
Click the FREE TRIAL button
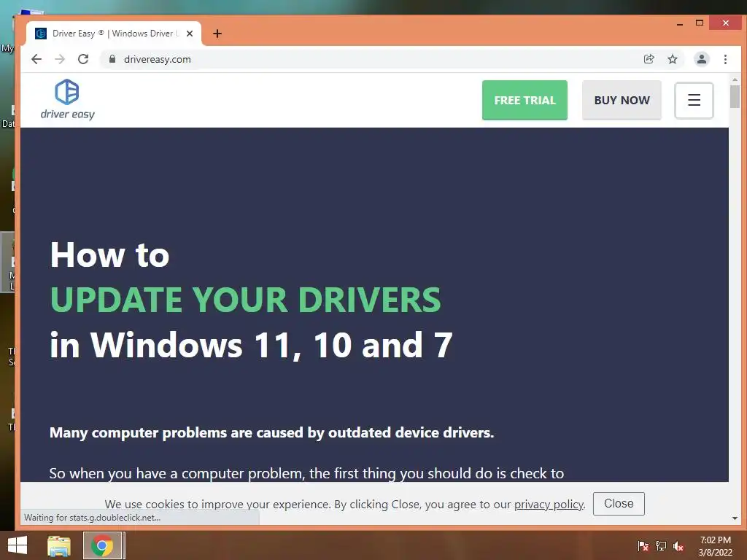pyautogui.click(x=525, y=100)
